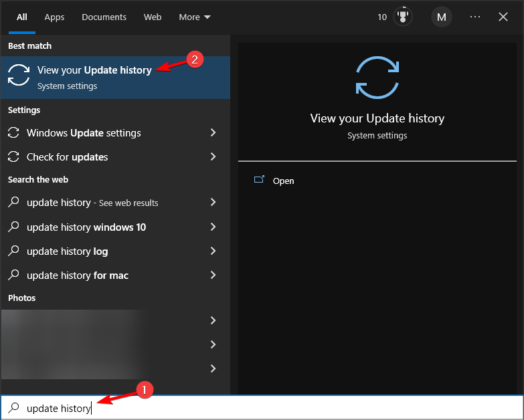The width and height of the screenshot is (524, 420).
Task: Click sync icon beside Windows Update settings
Action: 13,132
